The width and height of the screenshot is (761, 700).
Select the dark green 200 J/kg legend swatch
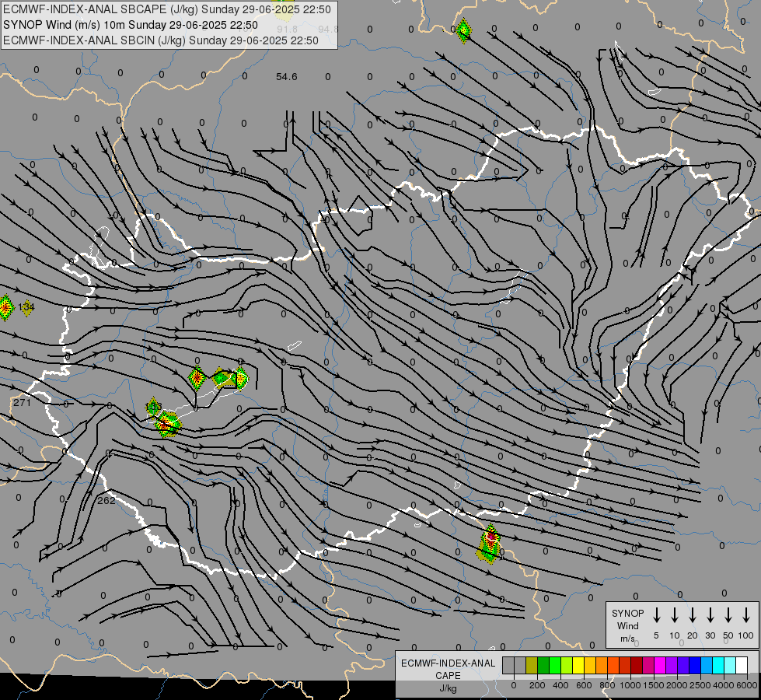point(543,665)
